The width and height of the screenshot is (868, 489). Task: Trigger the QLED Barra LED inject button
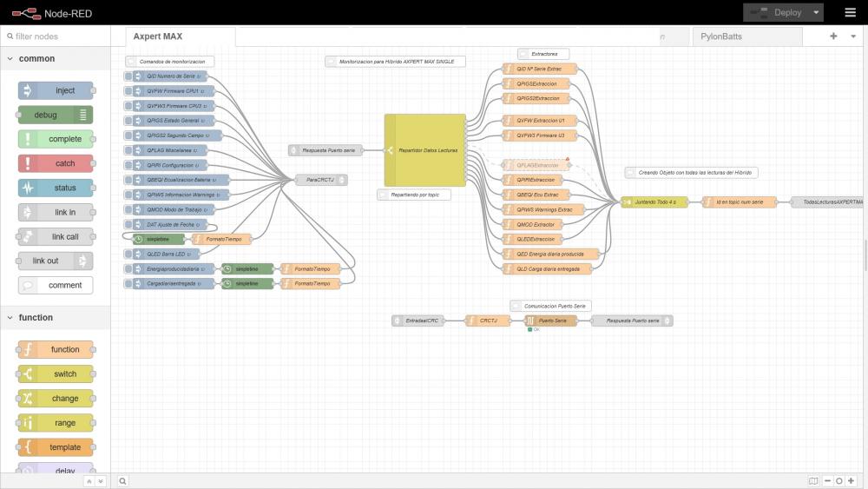(128, 254)
